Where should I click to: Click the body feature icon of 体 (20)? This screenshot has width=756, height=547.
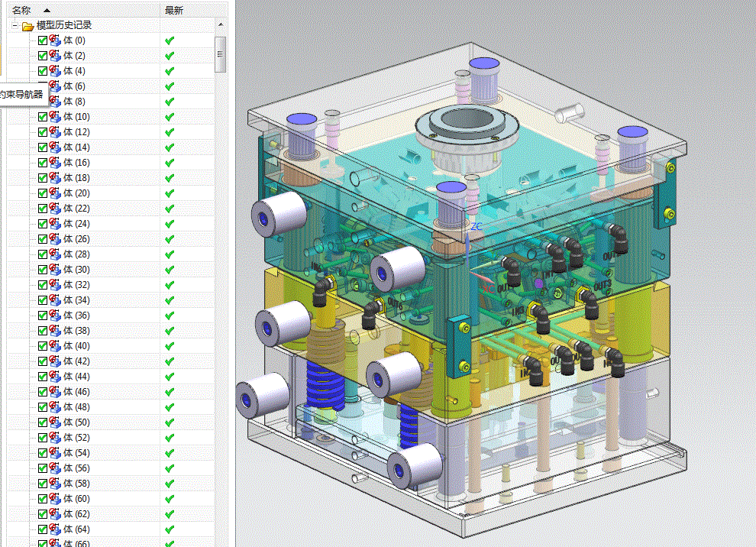tap(55, 193)
